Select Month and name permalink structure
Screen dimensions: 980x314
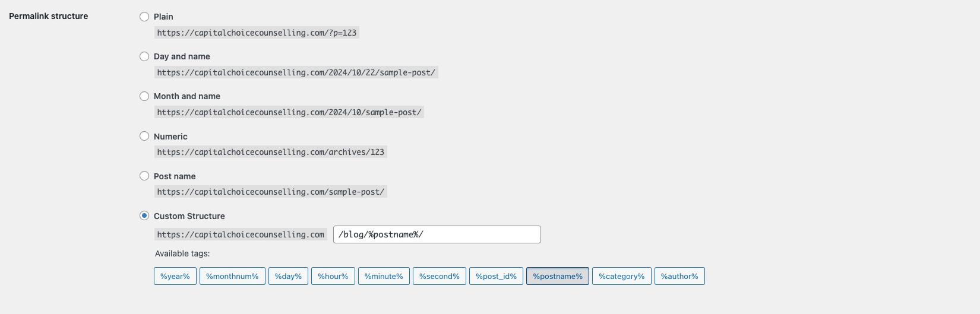click(x=144, y=96)
